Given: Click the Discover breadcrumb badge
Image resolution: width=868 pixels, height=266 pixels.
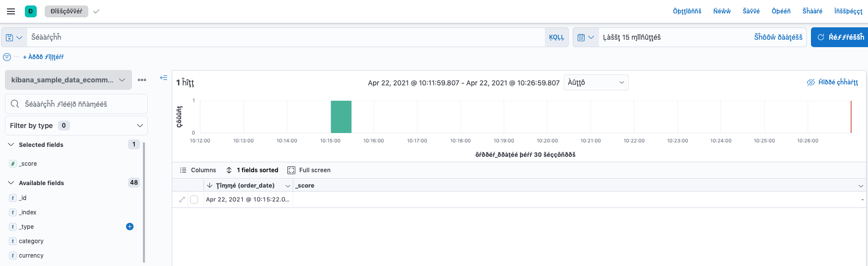Looking at the screenshot, I should tap(67, 11).
